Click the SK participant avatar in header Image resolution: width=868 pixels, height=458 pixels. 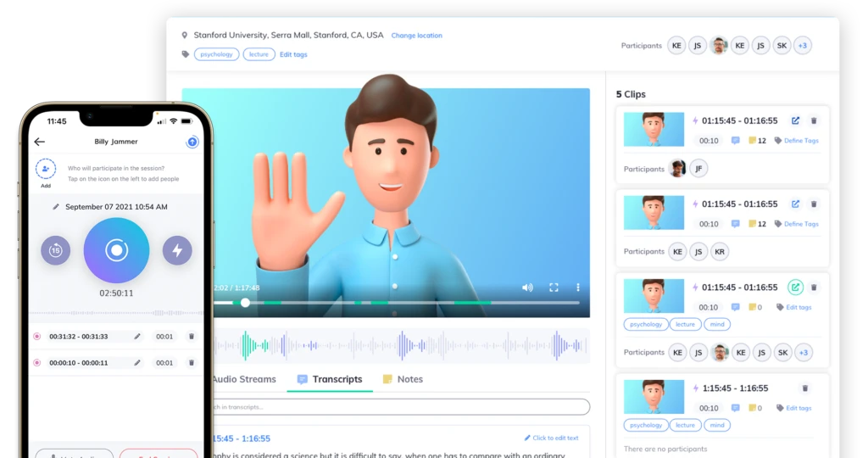(x=782, y=46)
